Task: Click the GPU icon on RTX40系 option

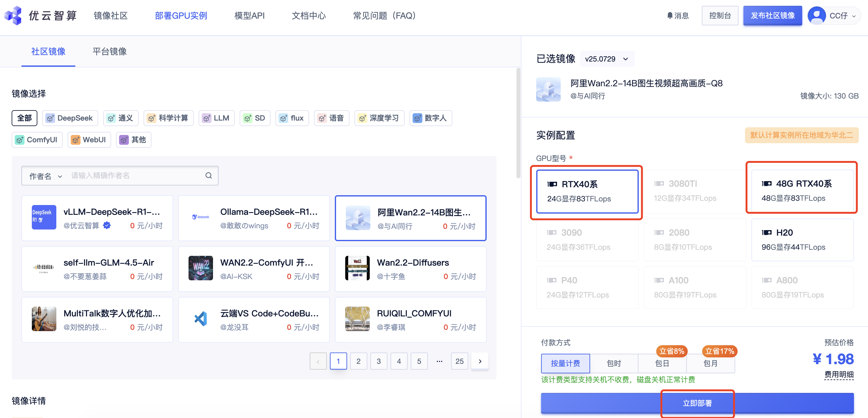Action: click(552, 184)
